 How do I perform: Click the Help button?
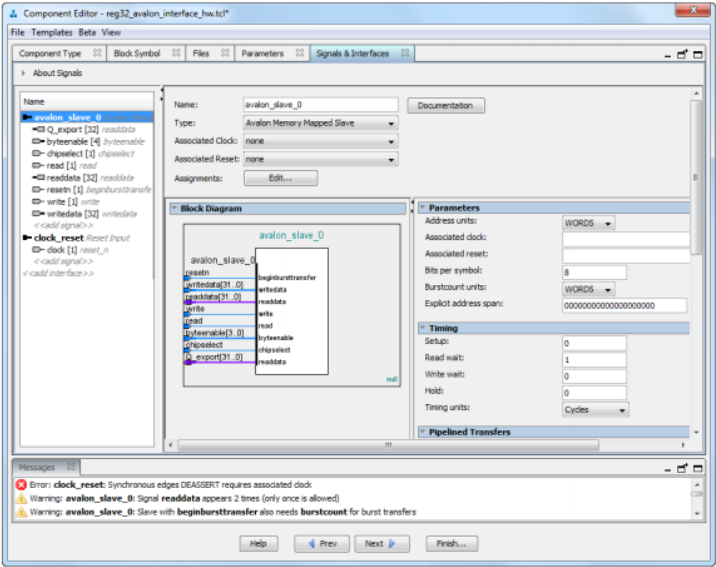point(258,543)
